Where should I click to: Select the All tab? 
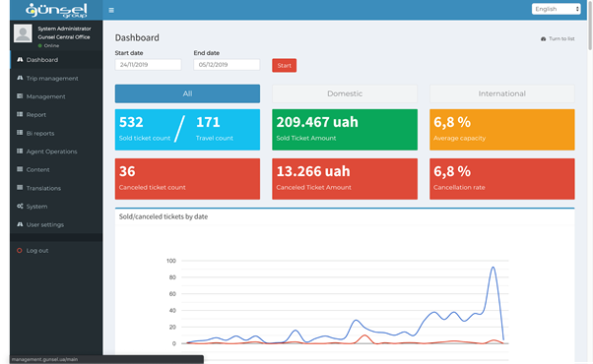(187, 93)
